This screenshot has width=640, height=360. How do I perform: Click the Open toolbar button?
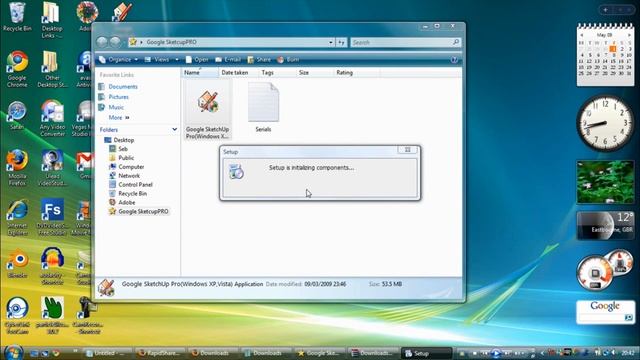[x=197, y=60]
